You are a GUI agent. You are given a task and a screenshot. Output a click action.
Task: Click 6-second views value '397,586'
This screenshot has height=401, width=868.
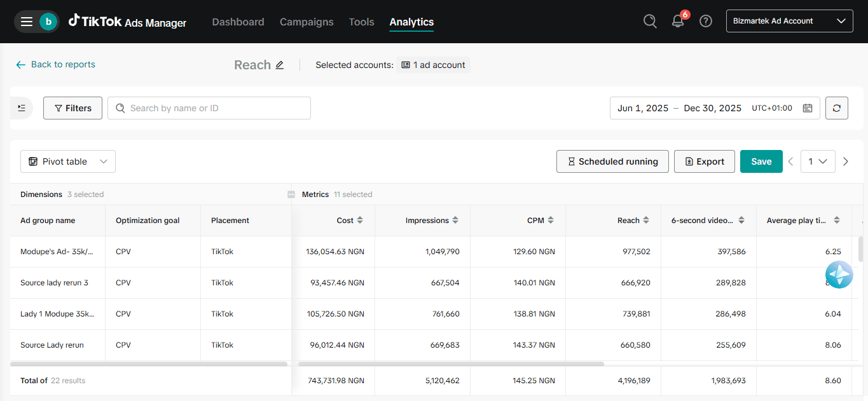coord(731,252)
